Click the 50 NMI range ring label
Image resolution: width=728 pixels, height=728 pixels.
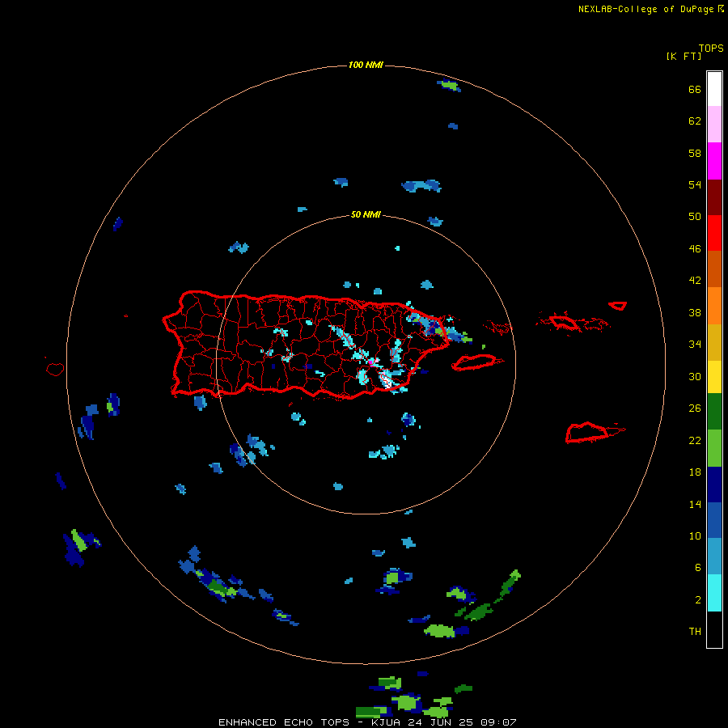tap(366, 214)
